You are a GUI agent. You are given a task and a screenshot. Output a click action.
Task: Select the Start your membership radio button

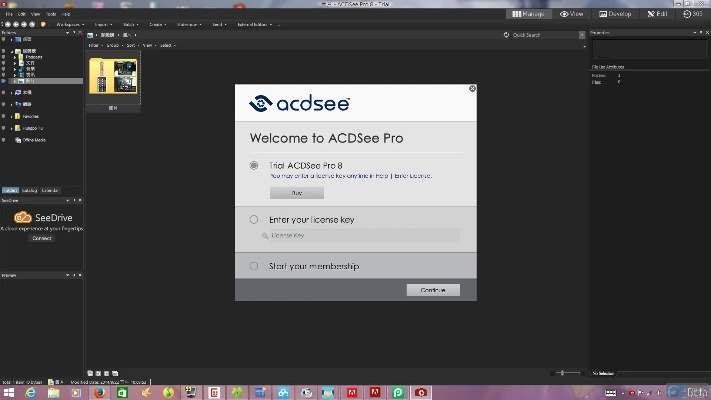coord(254,266)
